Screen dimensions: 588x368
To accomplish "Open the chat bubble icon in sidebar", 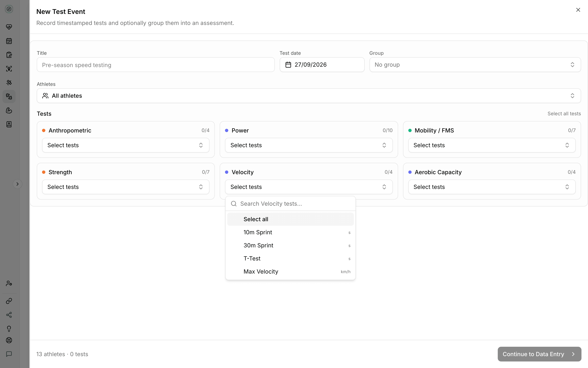I will click(x=9, y=354).
